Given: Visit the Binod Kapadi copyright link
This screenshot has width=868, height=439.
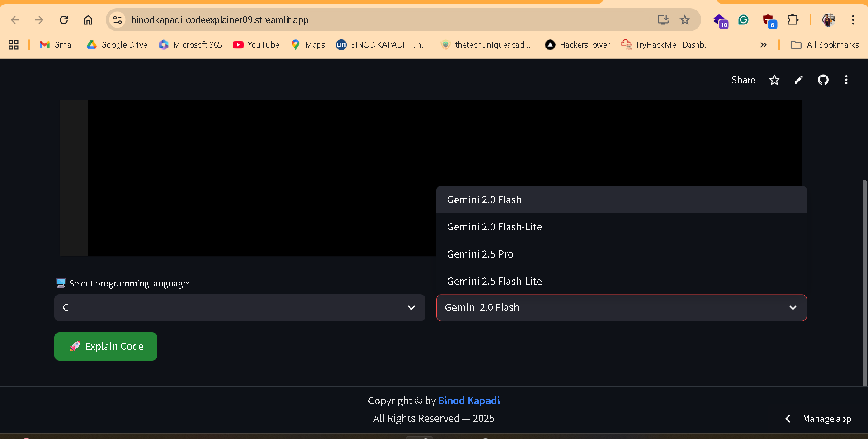Looking at the screenshot, I should pos(469,401).
